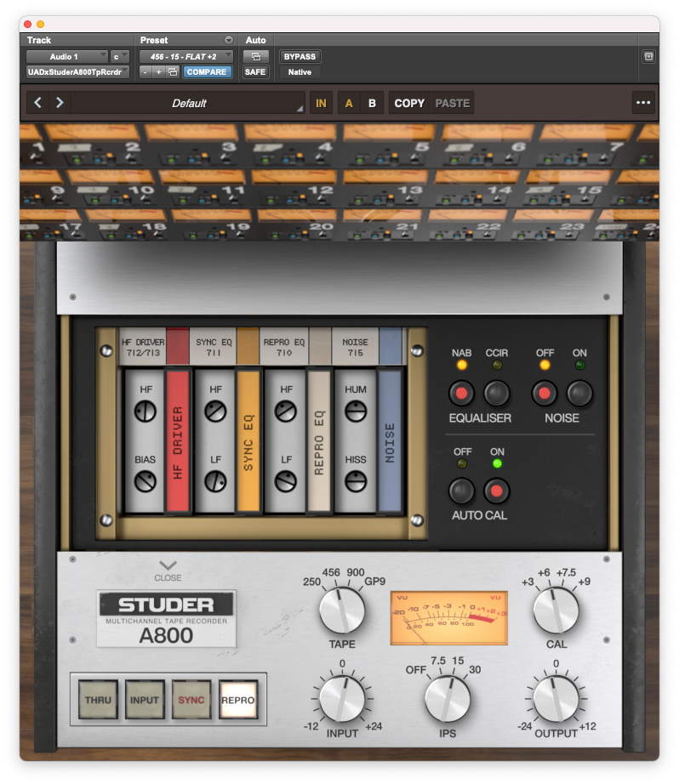This screenshot has width=679, height=784.
Task: Select SYNC path mode
Action: tap(191, 700)
